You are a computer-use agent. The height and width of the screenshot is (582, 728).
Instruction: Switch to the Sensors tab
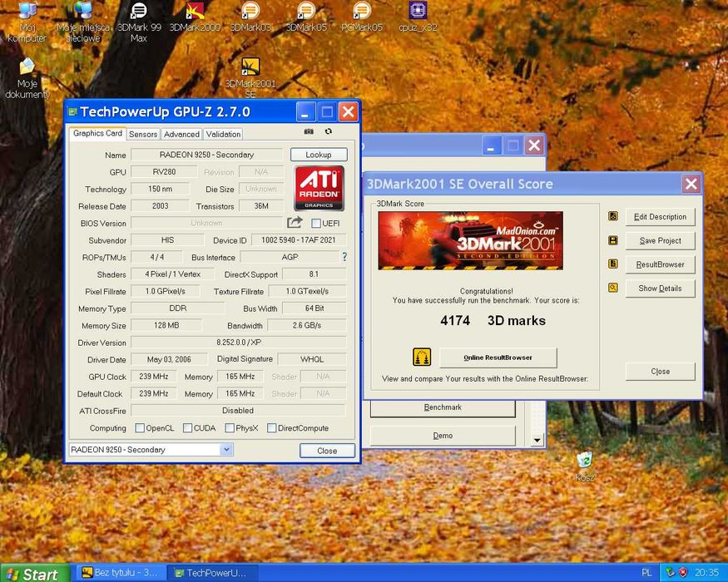coord(143,134)
